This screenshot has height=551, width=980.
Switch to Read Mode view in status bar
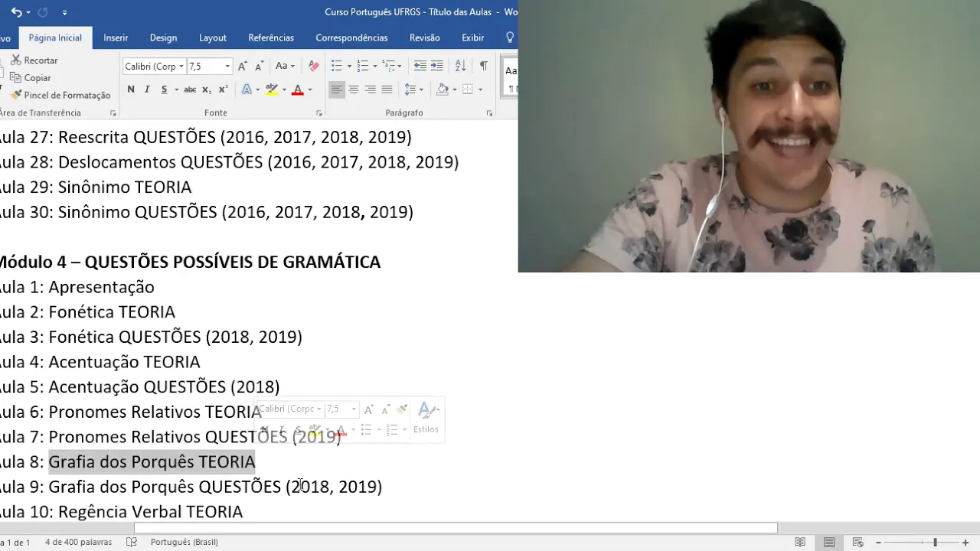click(800, 542)
